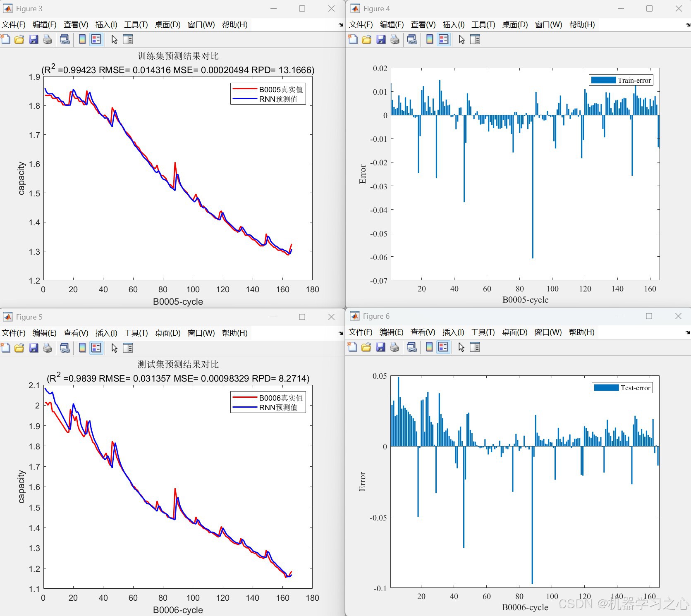The width and height of the screenshot is (691, 616).
Task: Toggle Insert Legend in Figure 4
Action: pyautogui.click(x=444, y=40)
